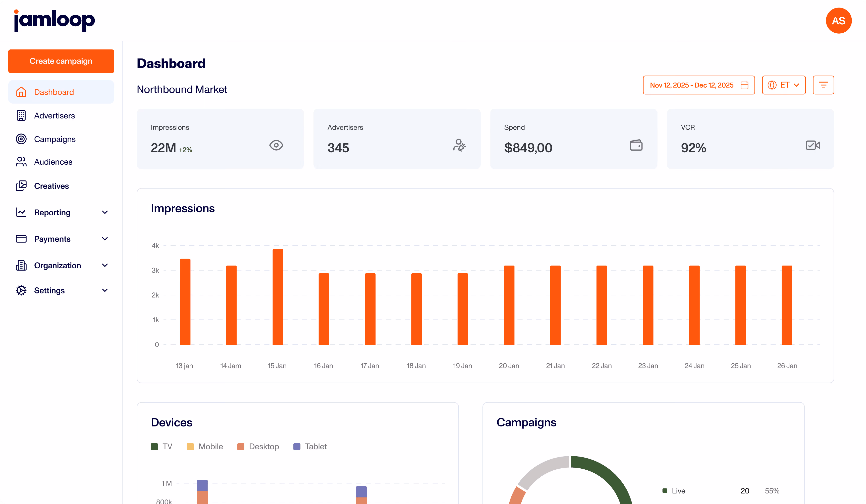Select the Dashboard sidebar item
Screen dimensions: 866x504
pyautogui.click(x=61, y=92)
